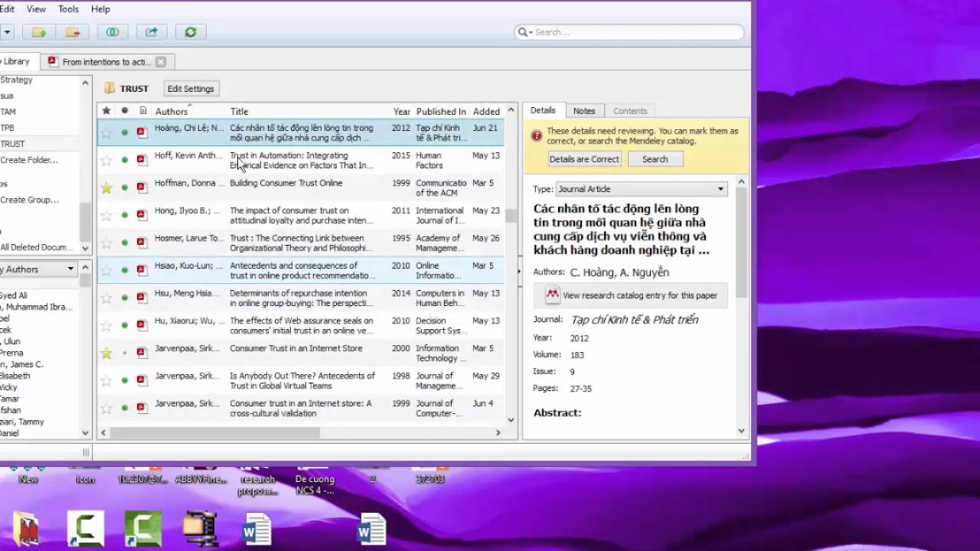Open PDF icon of the Hsiao, Kuo-Lun row
This screenshot has height=551, width=980.
142,270
